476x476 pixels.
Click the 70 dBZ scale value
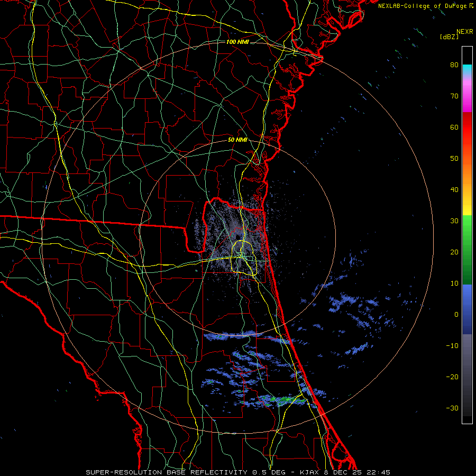point(454,96)
